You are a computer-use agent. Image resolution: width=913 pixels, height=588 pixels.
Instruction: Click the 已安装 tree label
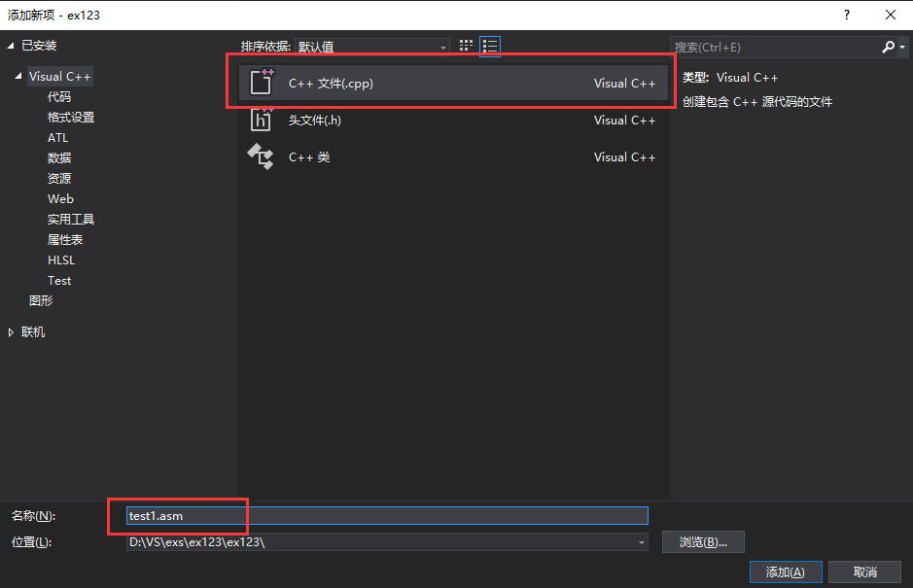pyautogui.click(x=39, y=46)
